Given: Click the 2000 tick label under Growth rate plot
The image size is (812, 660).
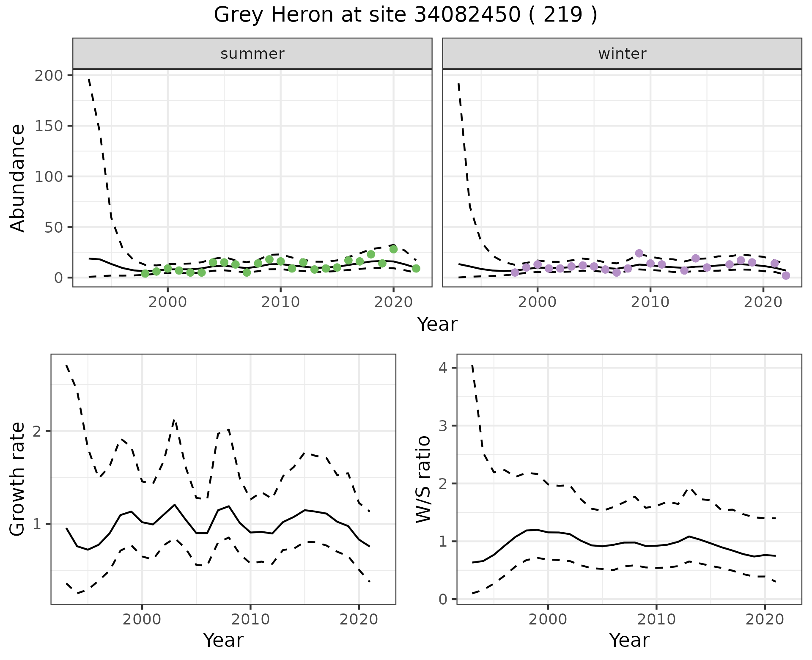Looking at the screenshot, I should [x=142, y=619].
